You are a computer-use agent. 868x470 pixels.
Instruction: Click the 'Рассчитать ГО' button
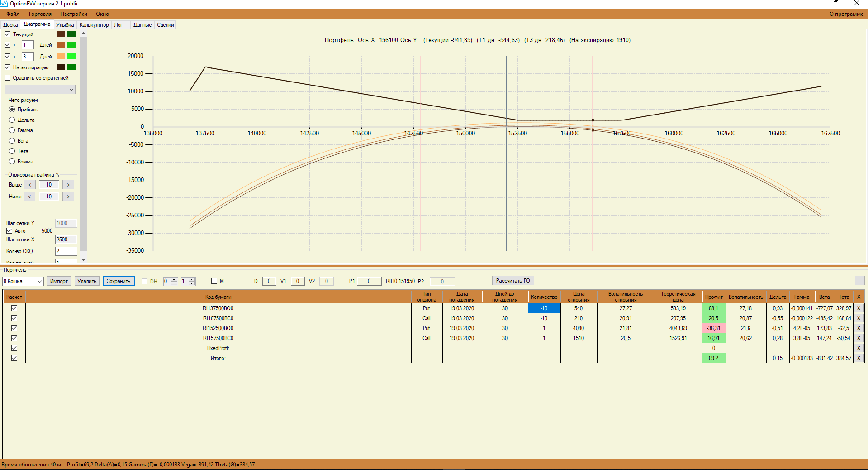point(513,281)
